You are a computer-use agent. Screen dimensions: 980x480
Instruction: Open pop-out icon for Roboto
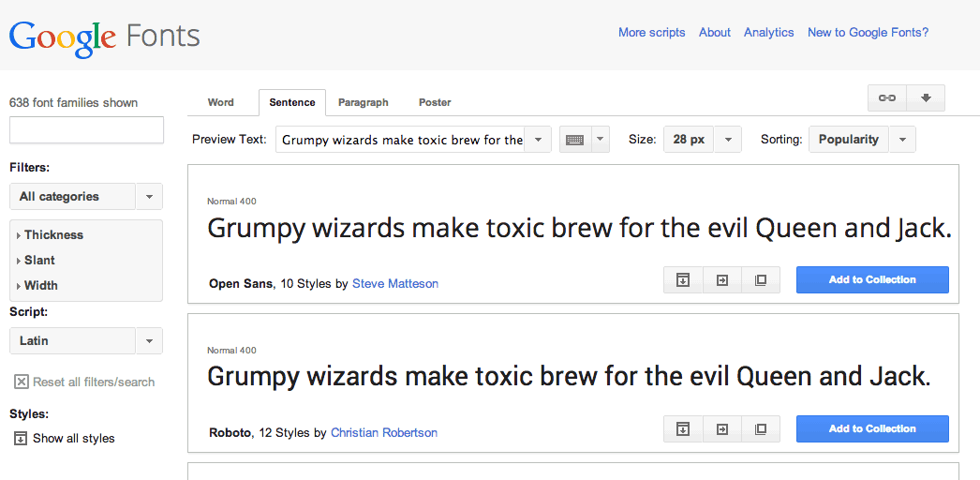tap(761, 428)
